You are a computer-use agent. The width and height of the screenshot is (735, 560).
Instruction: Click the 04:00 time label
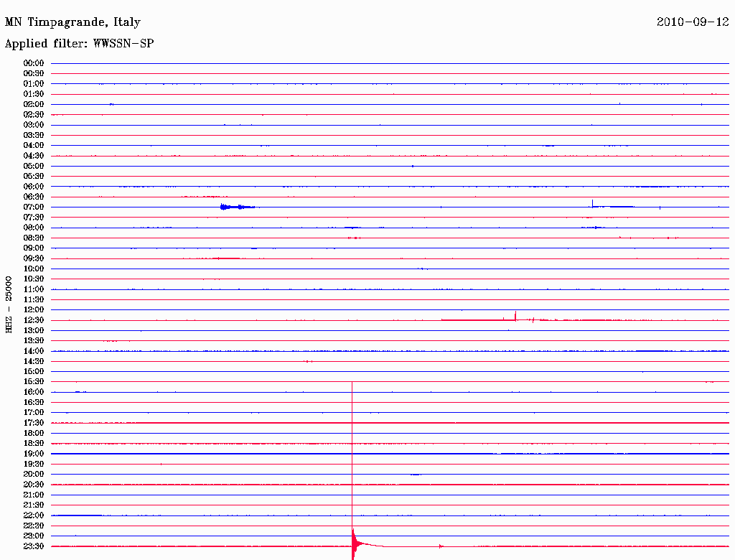(x=34, y=146)
